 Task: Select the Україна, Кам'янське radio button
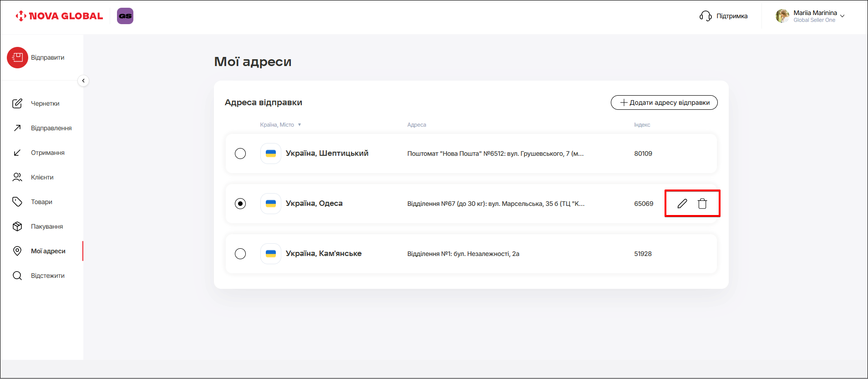[240, 254]
